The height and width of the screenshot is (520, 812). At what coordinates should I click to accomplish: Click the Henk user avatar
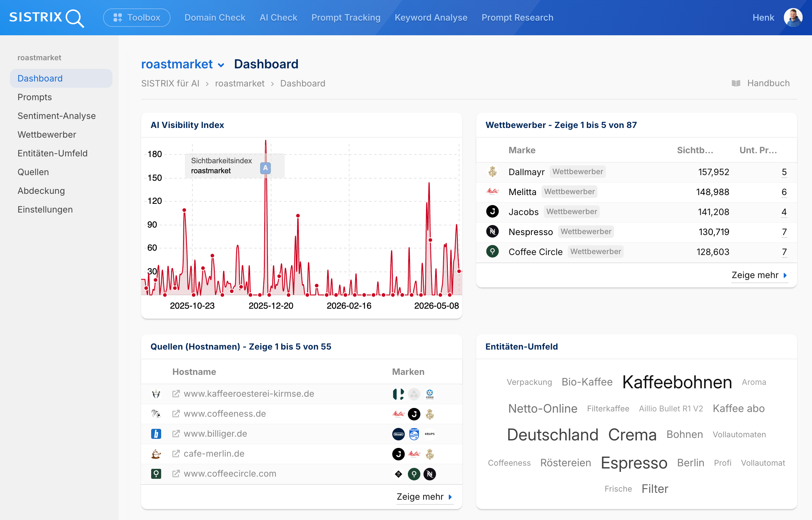[x=793, y=17]
